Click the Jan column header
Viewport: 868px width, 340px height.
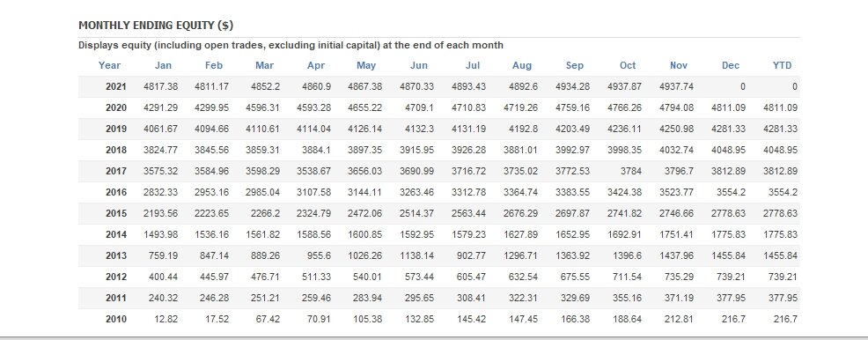(163, 65)
